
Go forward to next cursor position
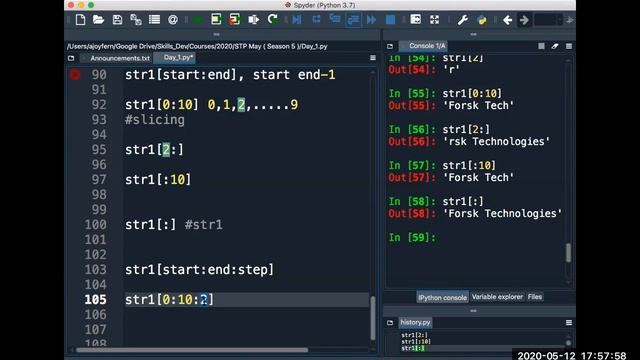[x=524, y=20]
